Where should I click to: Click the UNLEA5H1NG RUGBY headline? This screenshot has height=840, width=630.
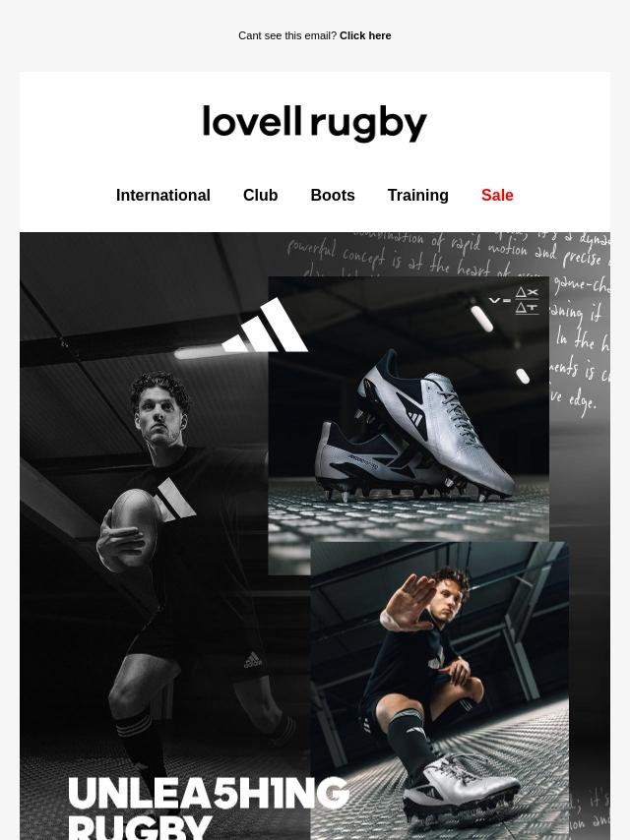(x=209, y=809)
